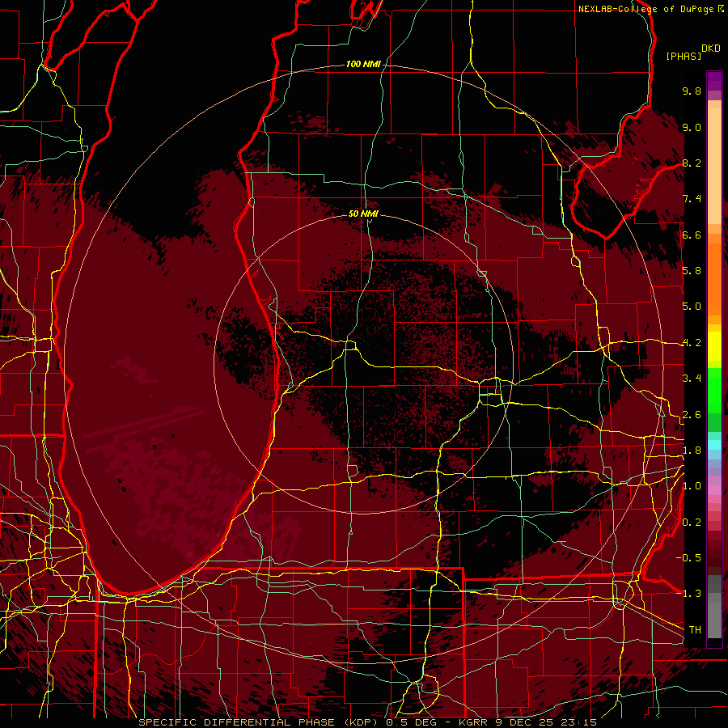Click the DKD legend heading

711,49
